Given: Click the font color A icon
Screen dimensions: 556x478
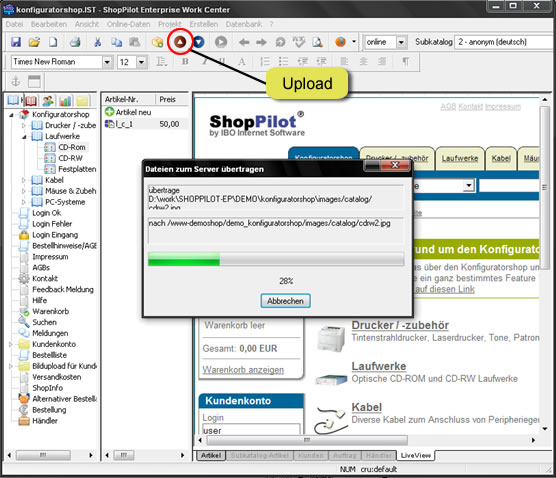Looking at the screenshot, I should (x=242, y=62).
